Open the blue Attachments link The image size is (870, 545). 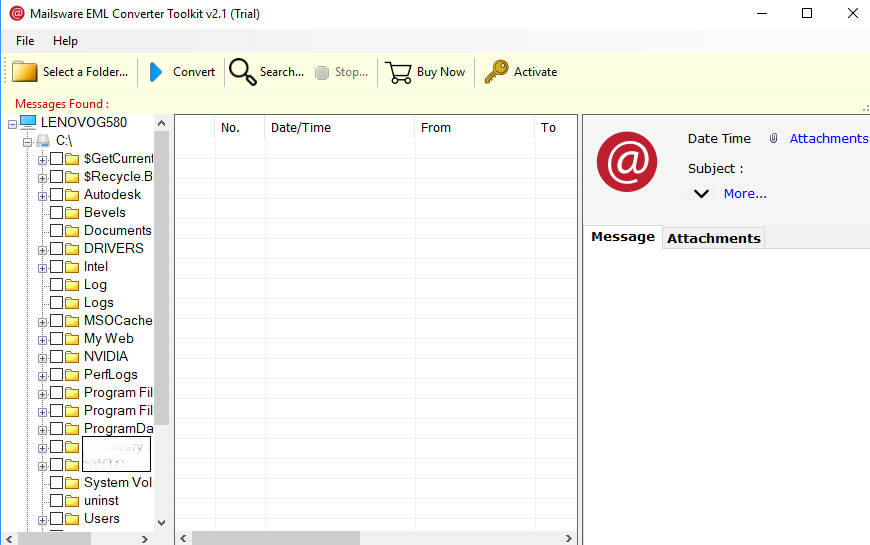pos(828,139)
